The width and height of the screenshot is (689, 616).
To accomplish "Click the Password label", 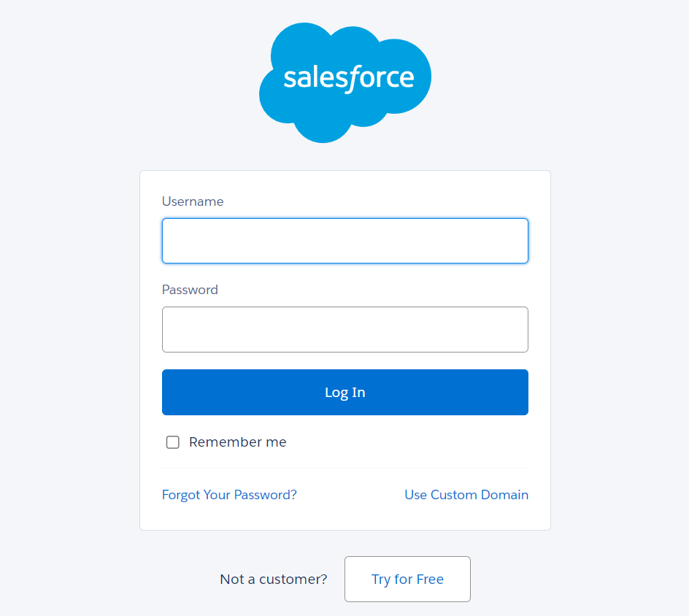I will click(x=190, y=290).
